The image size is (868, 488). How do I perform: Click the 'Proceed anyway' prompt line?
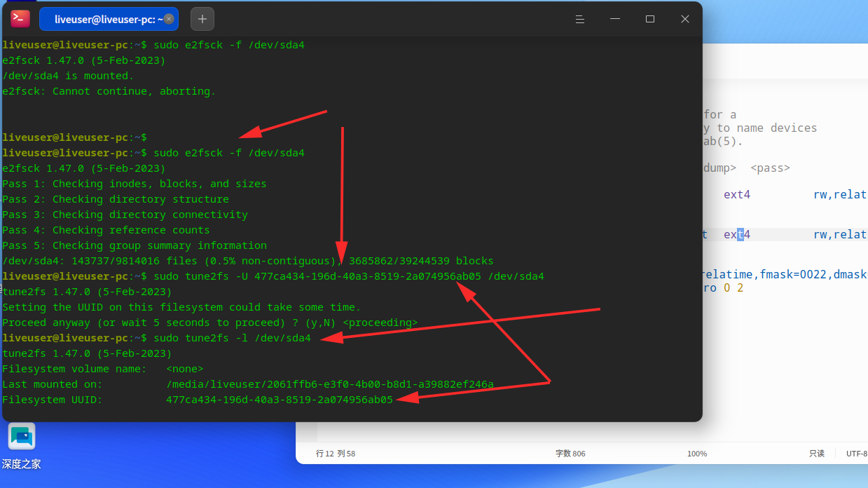[210, 323]
